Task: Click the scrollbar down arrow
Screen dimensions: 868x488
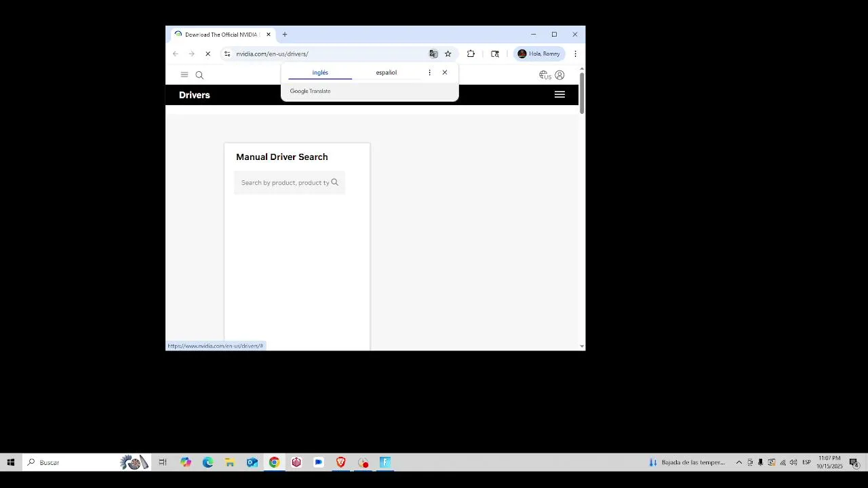Action: click(x=581, y=346)
